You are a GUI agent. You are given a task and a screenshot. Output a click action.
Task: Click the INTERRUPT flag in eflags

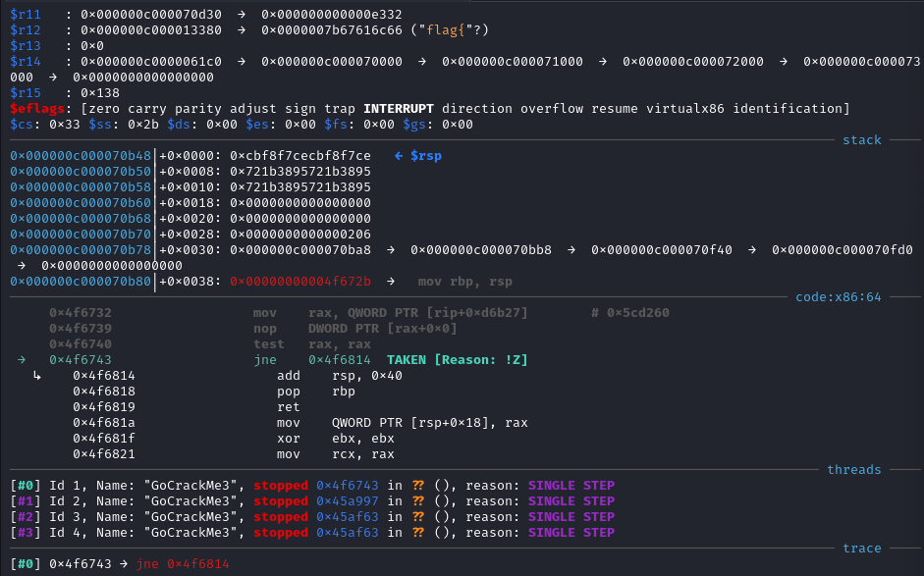pyautogui.click(x=399, y=109)
